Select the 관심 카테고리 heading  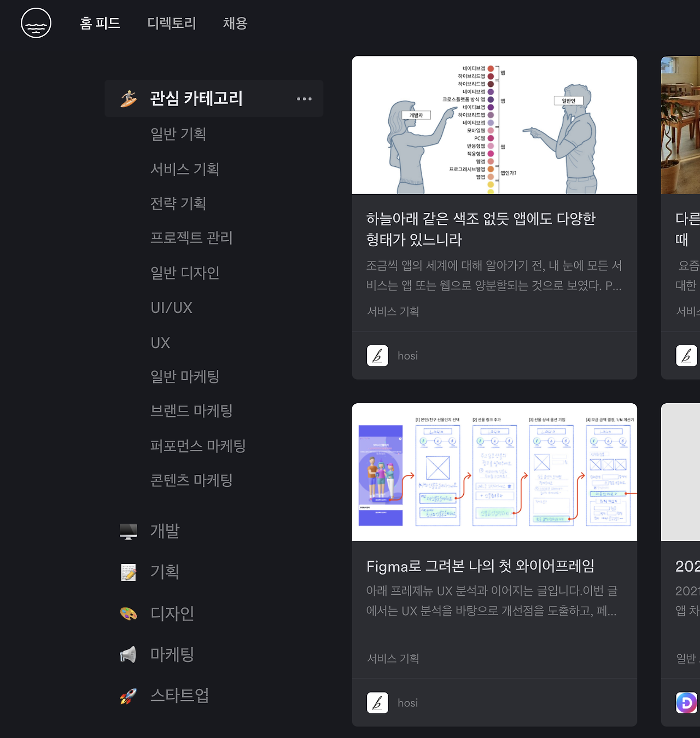click(x=196, y=98)
